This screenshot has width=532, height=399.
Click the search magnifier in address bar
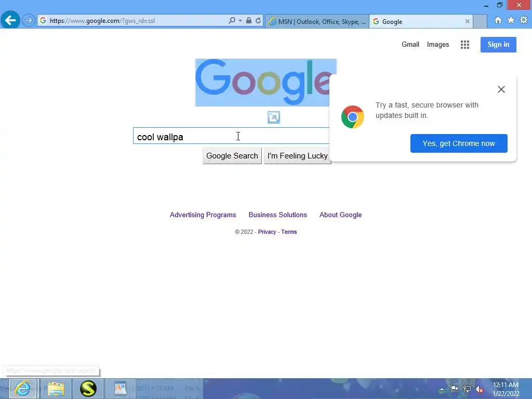pos(232,21)
